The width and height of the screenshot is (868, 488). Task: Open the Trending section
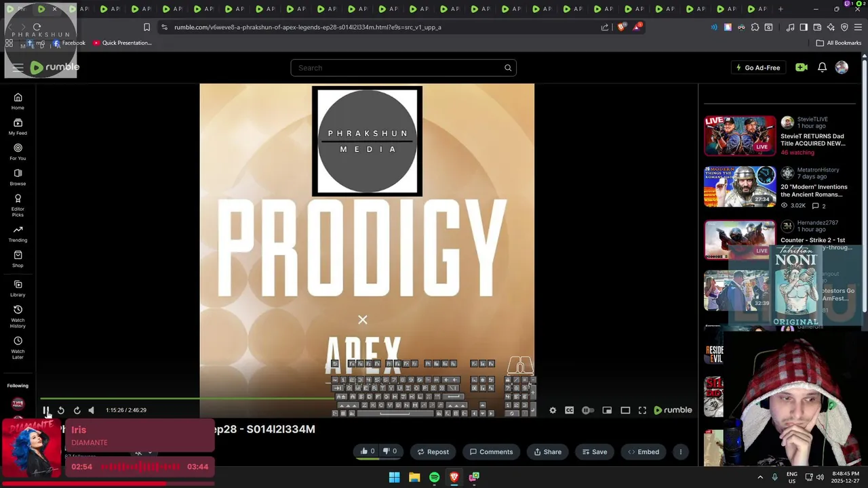click(18, 234)
